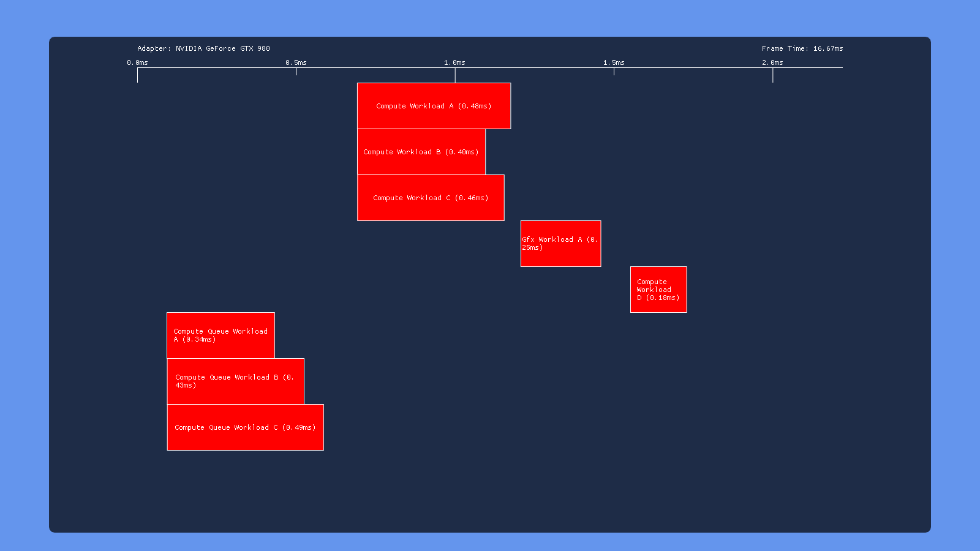Click the Adapter: NVIDIA GeForce GTX 980 text

pos(203,48)
